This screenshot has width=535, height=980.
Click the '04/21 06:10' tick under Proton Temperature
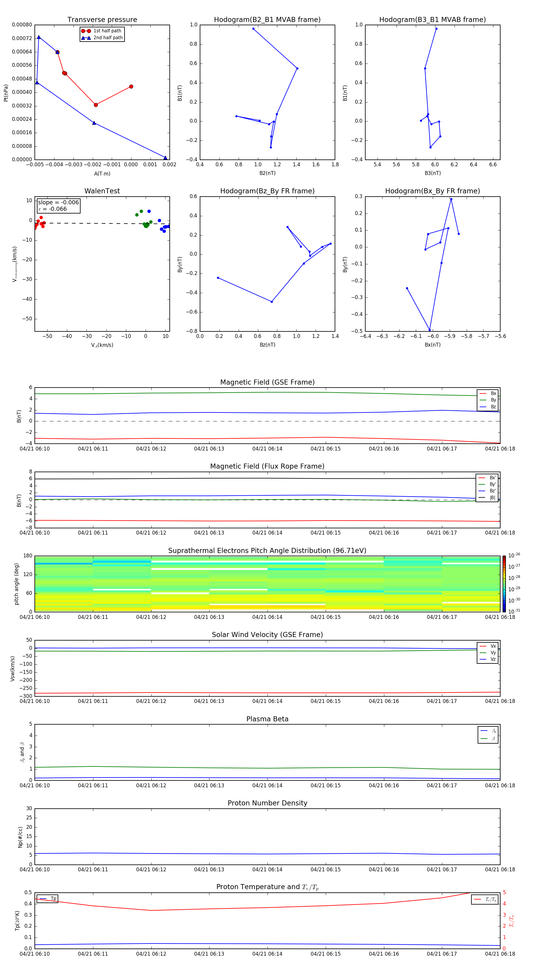tap(35, 954)
